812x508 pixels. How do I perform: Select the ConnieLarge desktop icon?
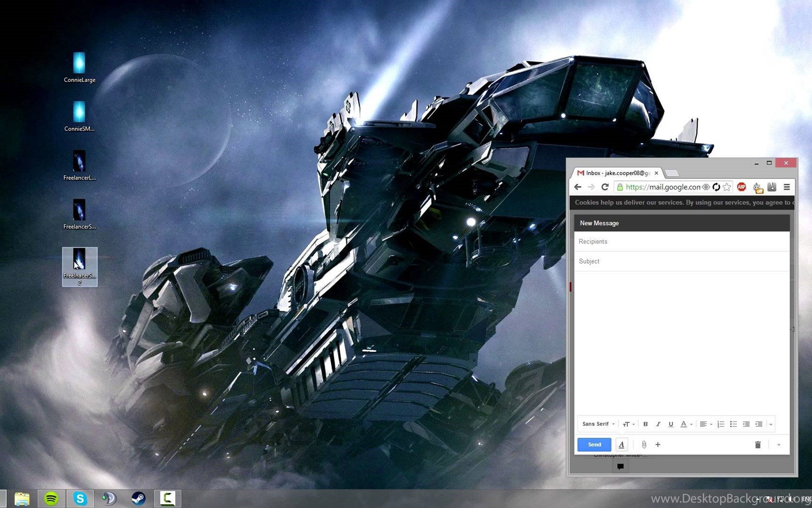[80, 68]
